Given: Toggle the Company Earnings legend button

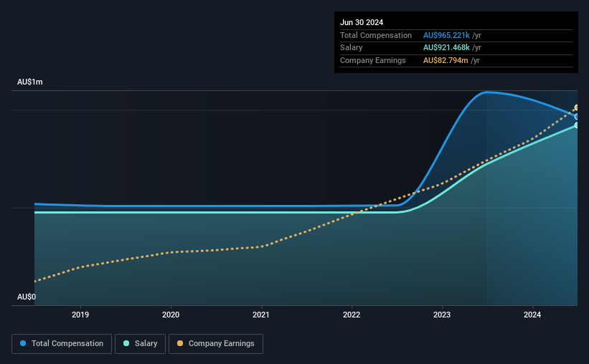Looking at the screenshot, I should pos(216,344).
